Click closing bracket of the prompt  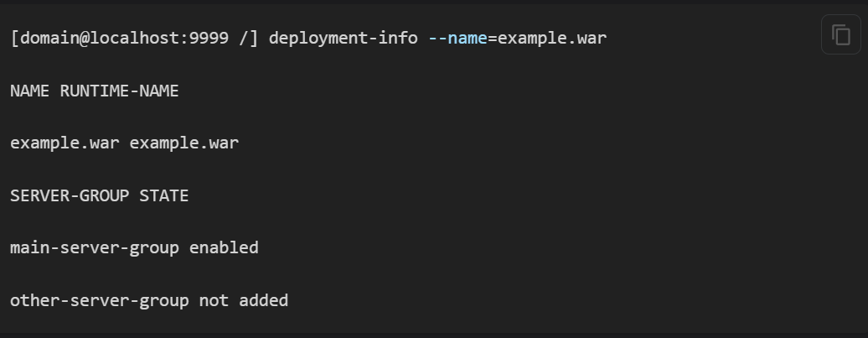click(254, 39)
